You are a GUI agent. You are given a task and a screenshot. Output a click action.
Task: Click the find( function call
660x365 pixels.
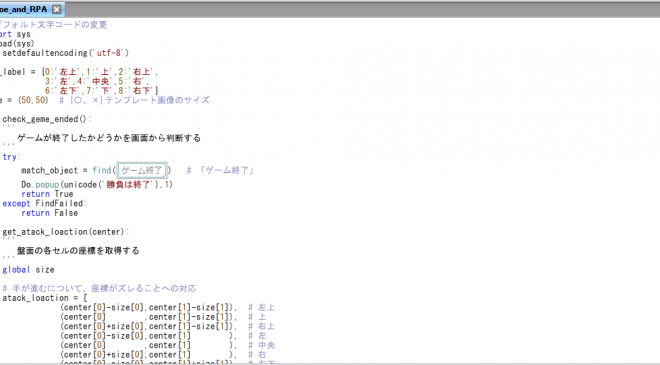[104, 170]
